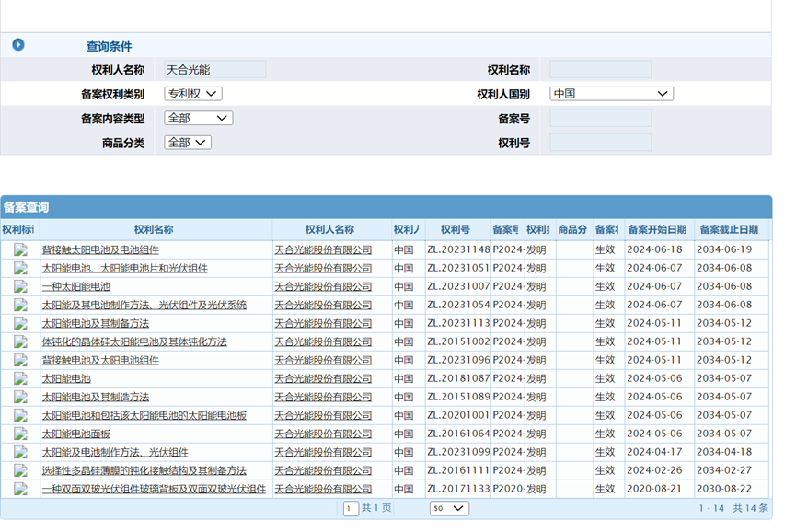The image size is (796, 532).
Task: Open link 太阳能电池、太阳能电池片和光伏组件
Action: [125, 268]
